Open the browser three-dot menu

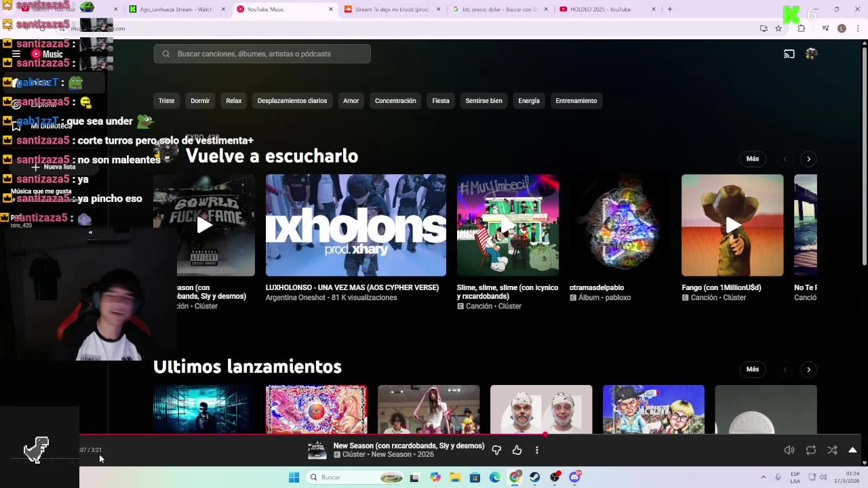click(859, 28)
